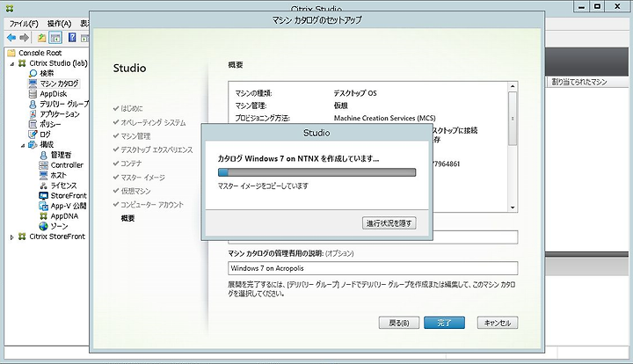The image size is (633, 364).
Task: Open the 検索 search node icon
Action: pos(33,74)
